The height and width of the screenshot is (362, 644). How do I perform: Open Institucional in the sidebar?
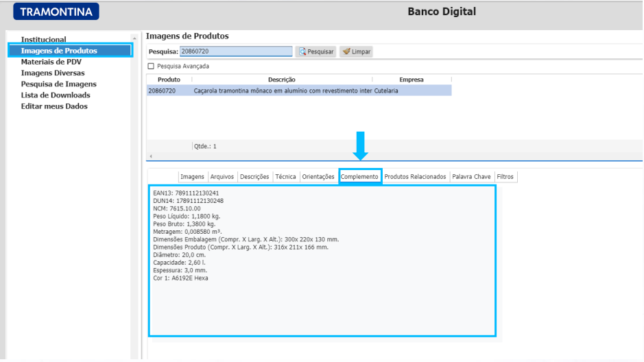pos(43,39)
